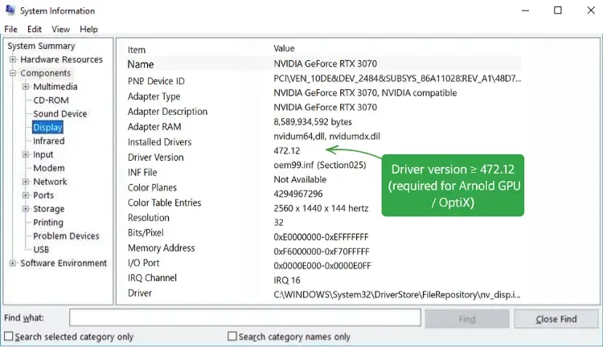This screenshot has height=364, width=603.
Task: Click the IRQ 16 value
Action: coord(287,280)
